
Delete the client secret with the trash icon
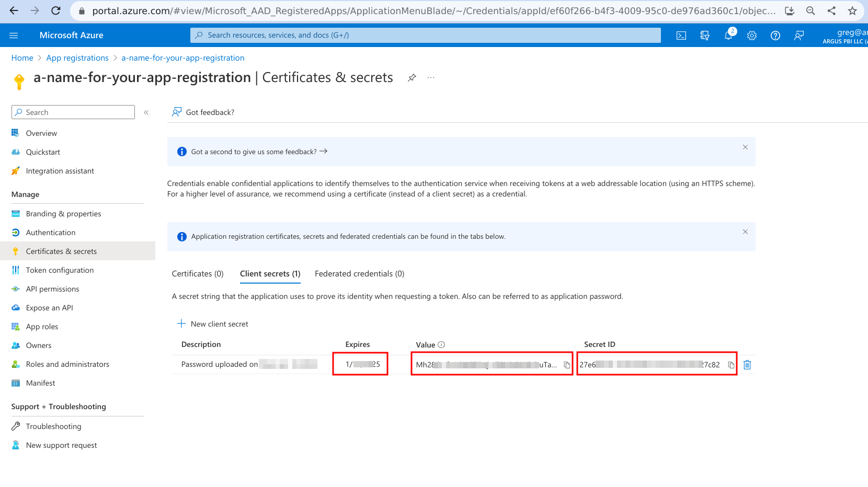(x=747, y=365)
